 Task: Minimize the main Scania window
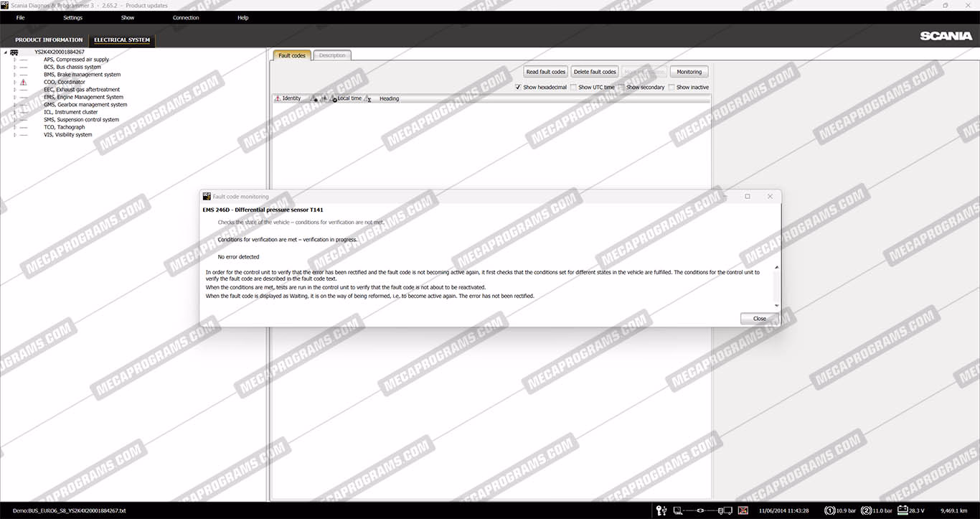[x=925, y=5]
